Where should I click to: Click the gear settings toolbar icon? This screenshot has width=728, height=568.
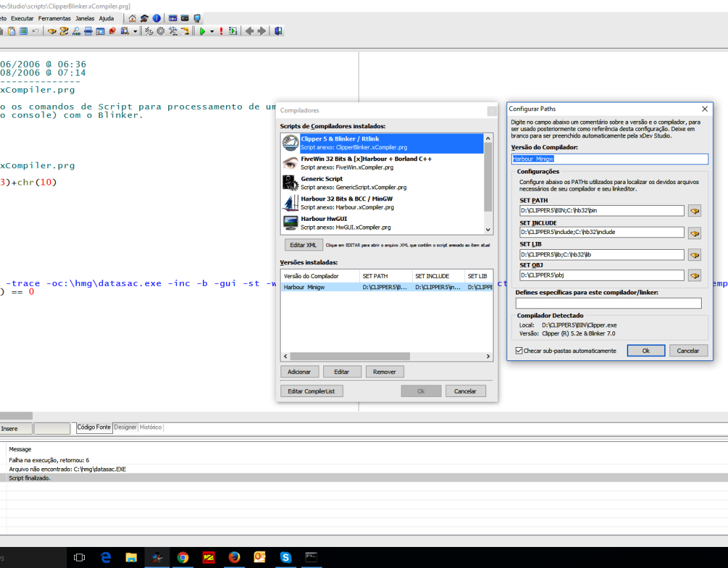(x=161, y=31)
